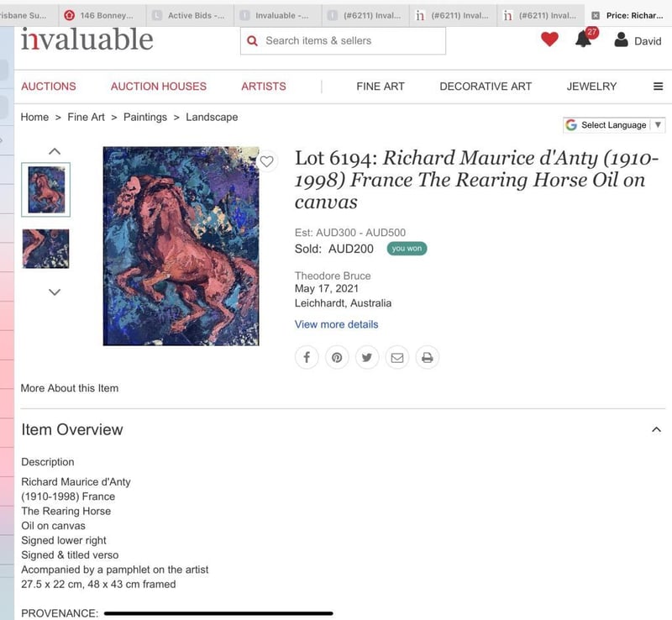Screen dimensions: 672x620
Task: Open the AUCTION HOUSES menu
Action: click(x=159, y=87)
